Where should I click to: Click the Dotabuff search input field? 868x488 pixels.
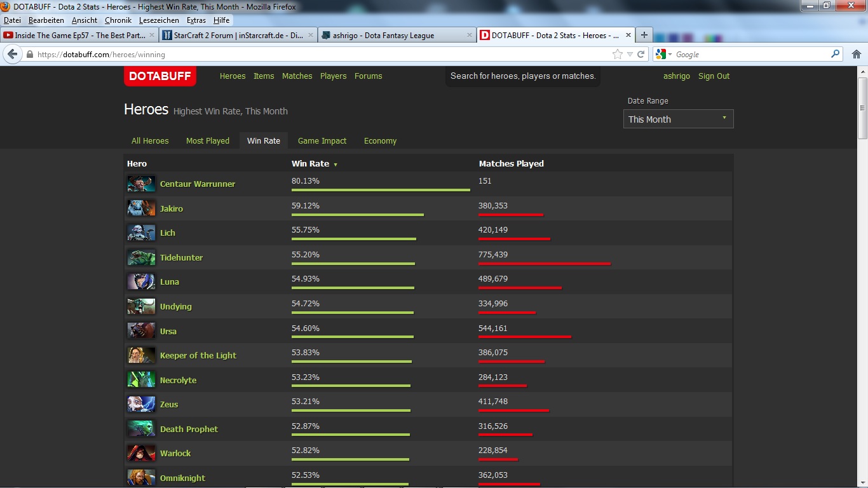[522, 76]
